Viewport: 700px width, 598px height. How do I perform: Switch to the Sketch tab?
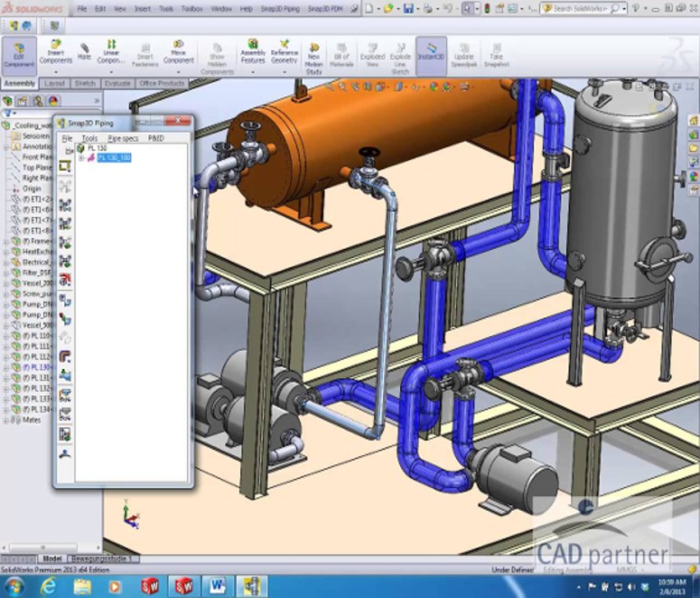pos(85,84)
